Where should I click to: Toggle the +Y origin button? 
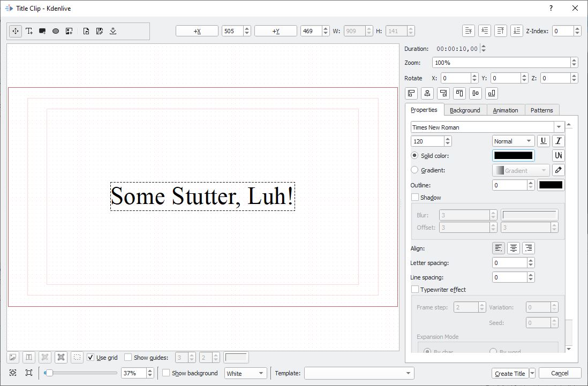point(276,31)
